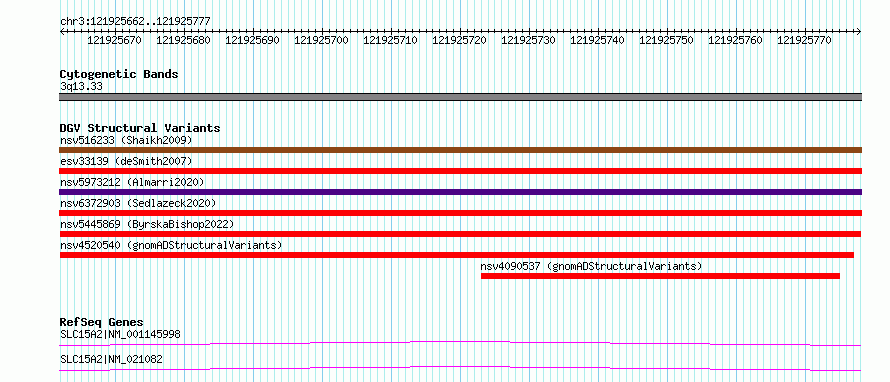Click the red esv33139 variant bar

coord(460,171)
